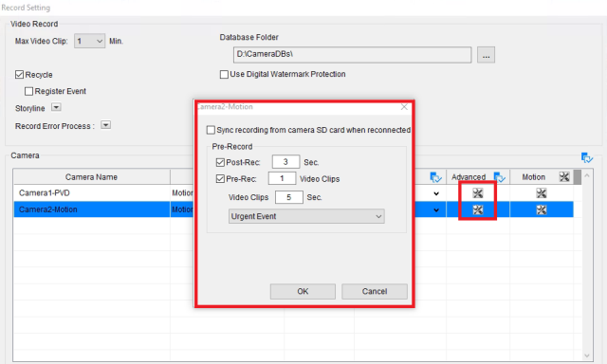Open the Urgent Event dropdown

pyautogui.click(x=306, y=216)
